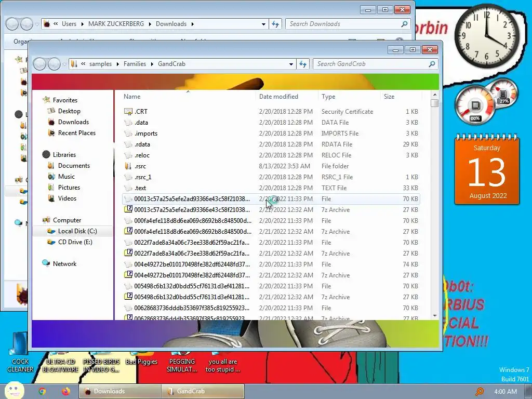Open Downloads in the Favorites sidebar
This screenshot has width=532, height=399.
[x=73, y=122]
